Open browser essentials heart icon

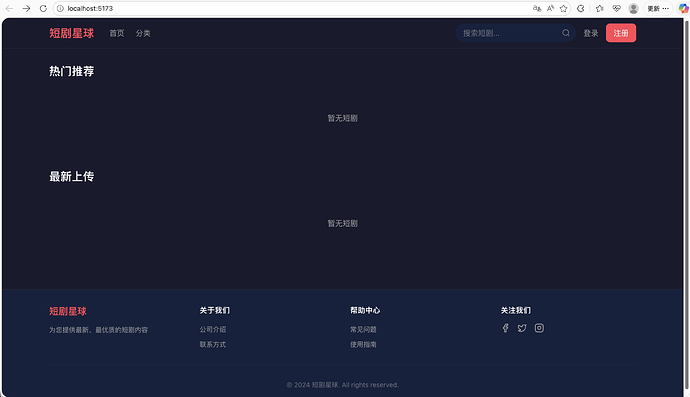tap(617, 8)
